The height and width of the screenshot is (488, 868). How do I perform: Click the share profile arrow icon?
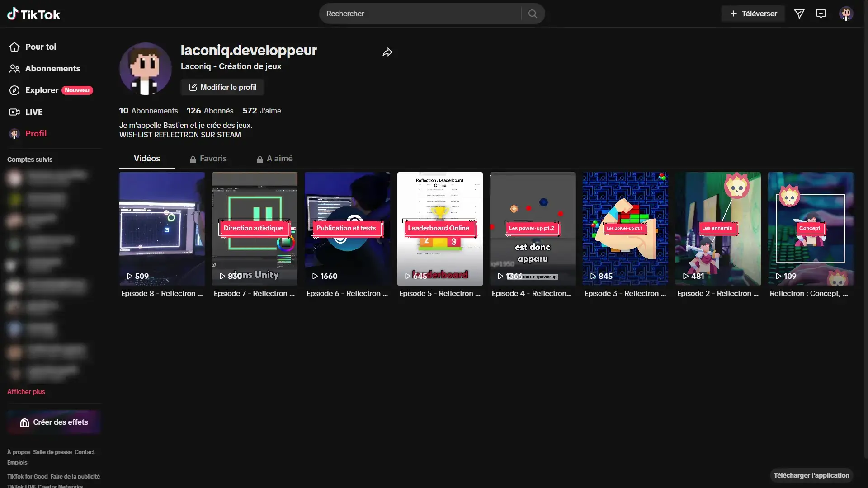(x=387, y=52)
